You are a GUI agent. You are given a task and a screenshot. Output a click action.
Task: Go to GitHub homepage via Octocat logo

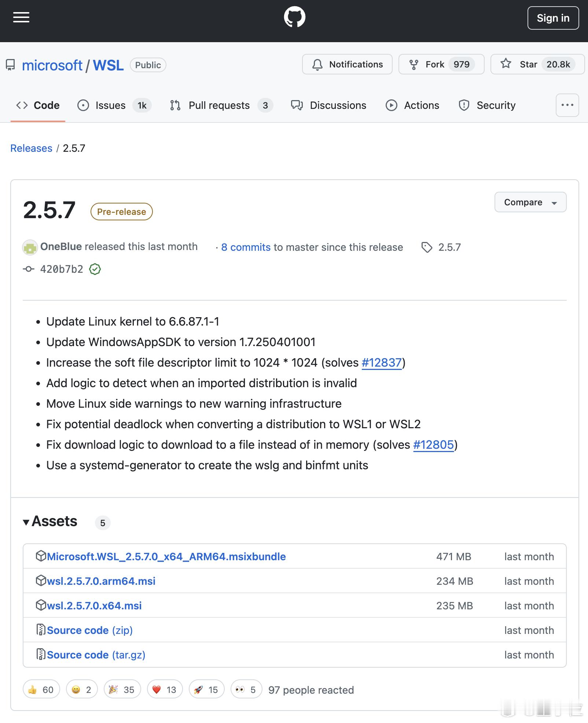294,17
